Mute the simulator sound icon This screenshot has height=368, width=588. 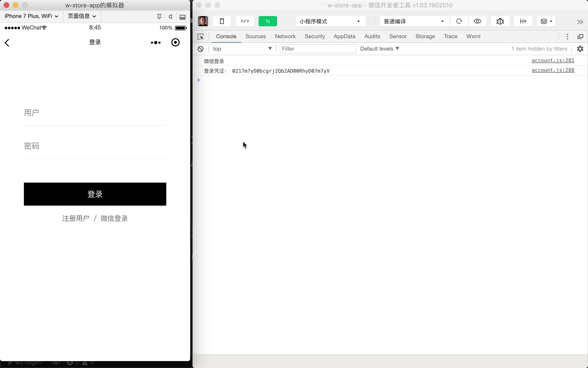tap(170, 17)
